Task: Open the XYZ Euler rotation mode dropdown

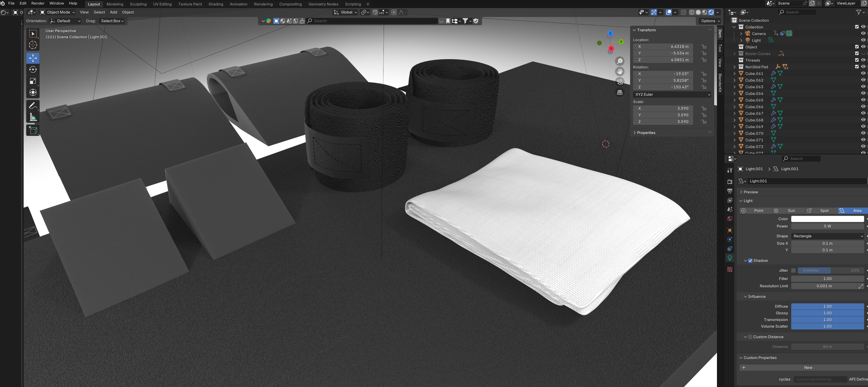Action: [x=672, y=94]
